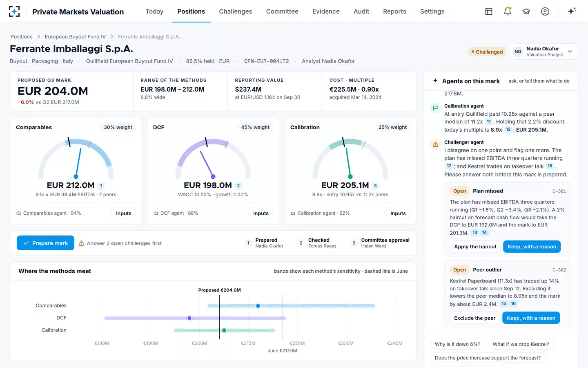588x368 pixels.
Task: Open the Audit tab
Action: (361, 11)
